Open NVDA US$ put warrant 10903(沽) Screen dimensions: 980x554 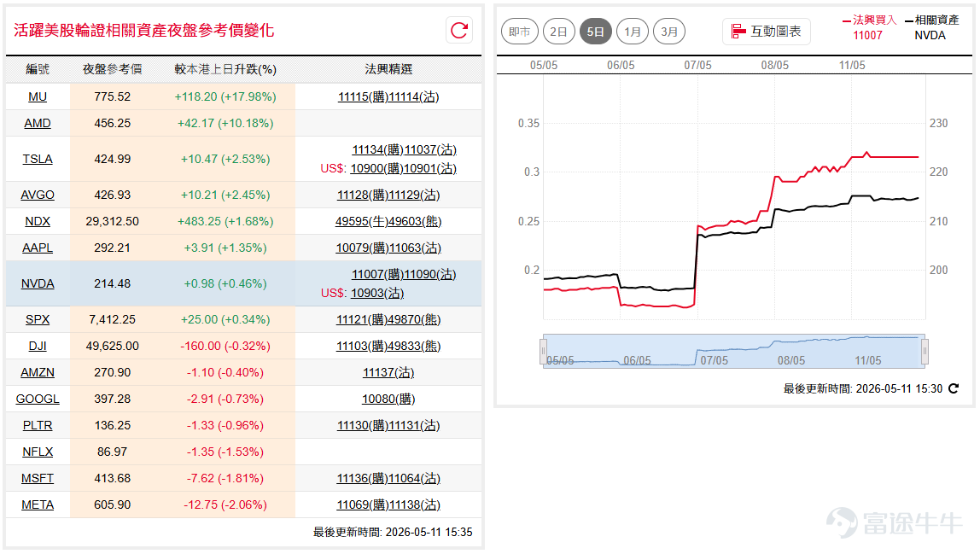tap(377, 294)
